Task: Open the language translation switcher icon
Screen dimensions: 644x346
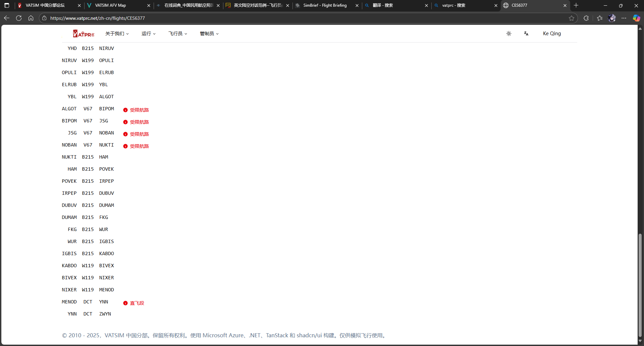Action: (526, 34)
